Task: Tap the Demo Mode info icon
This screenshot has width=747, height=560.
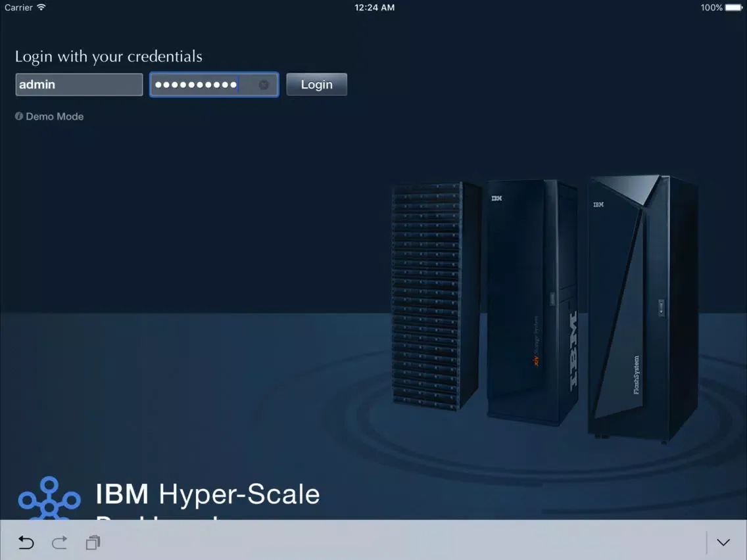Action: pos(19,116)
